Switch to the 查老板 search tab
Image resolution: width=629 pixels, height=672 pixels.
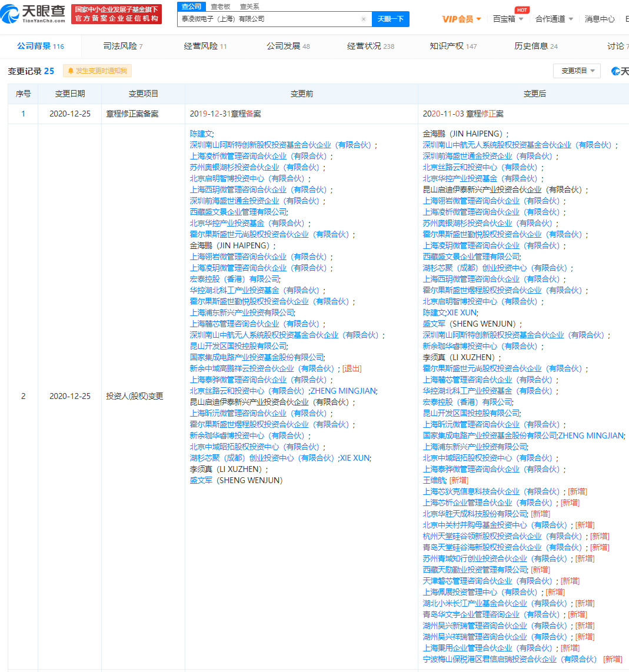220,6
